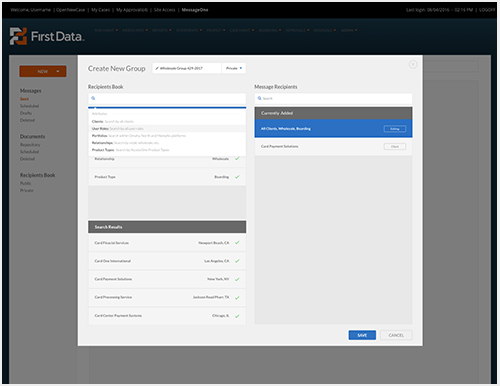Select the All Clients, Wholesale, Boarding row
500x386 pixels.
333,129
